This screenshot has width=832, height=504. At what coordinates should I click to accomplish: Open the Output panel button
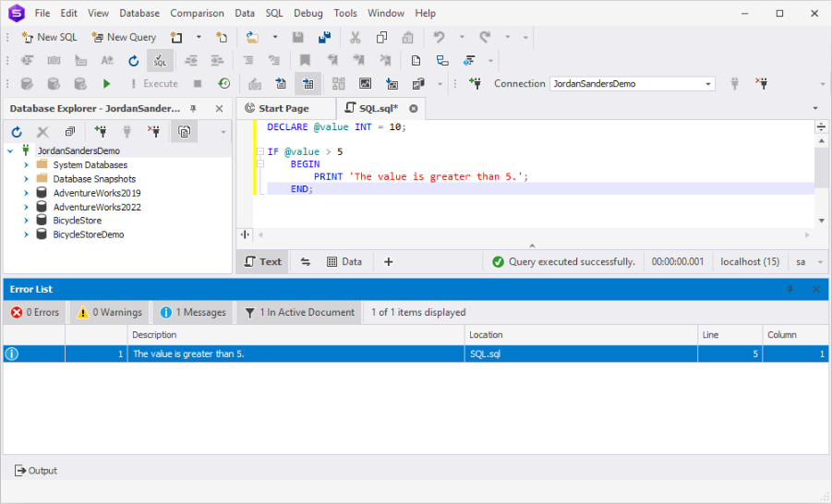coord(35,470)
